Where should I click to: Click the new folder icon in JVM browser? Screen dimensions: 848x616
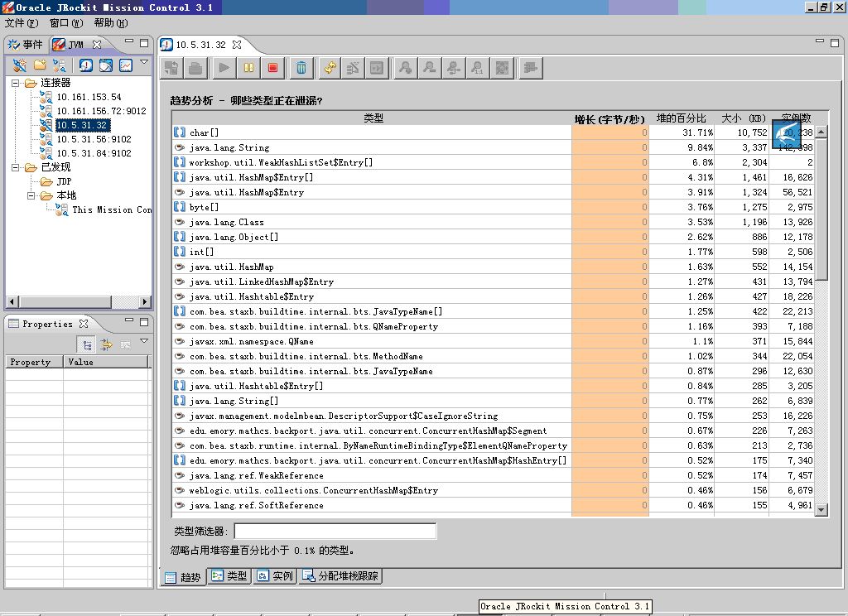pos(39,65)
